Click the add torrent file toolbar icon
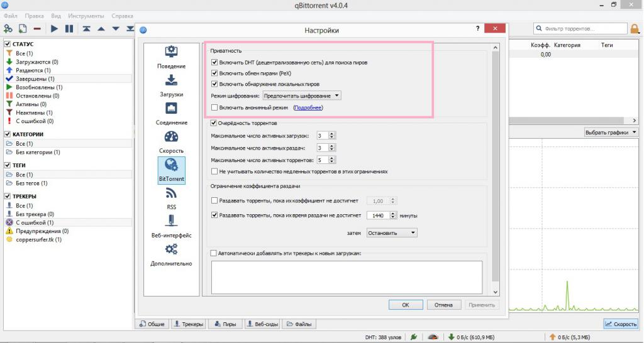 point(23,28)
